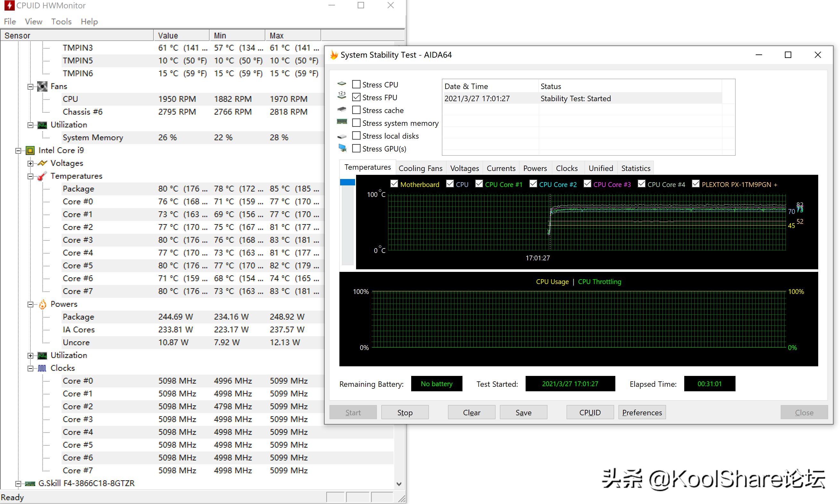
Task: Enable the Stress CPU checkbox
Action: point(356,85)
